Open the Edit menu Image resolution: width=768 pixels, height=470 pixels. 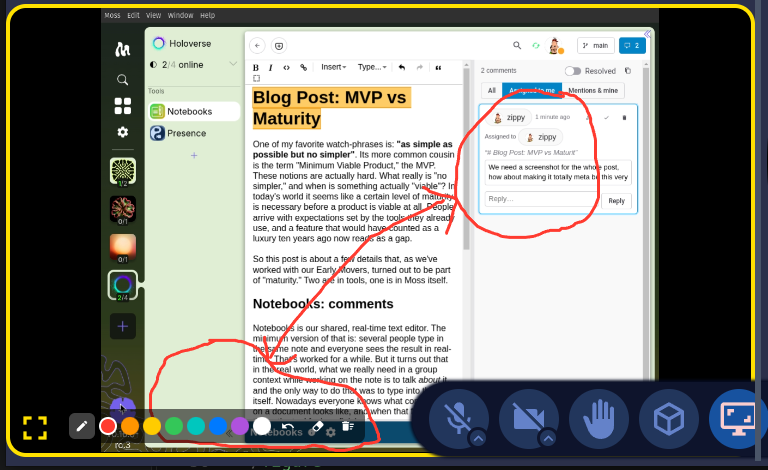point(134,15)
